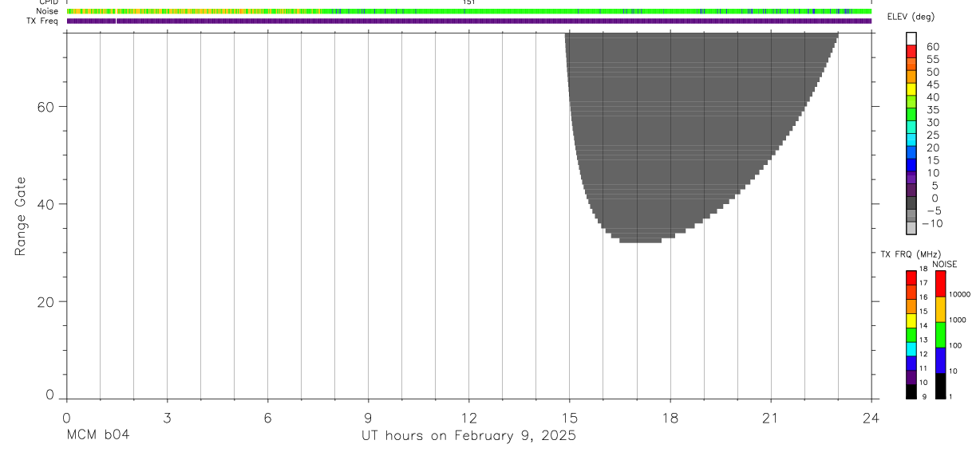Click the x-axis tick label '21'
Viewport: 980px width, 452px height.
(x=770, y=418)
